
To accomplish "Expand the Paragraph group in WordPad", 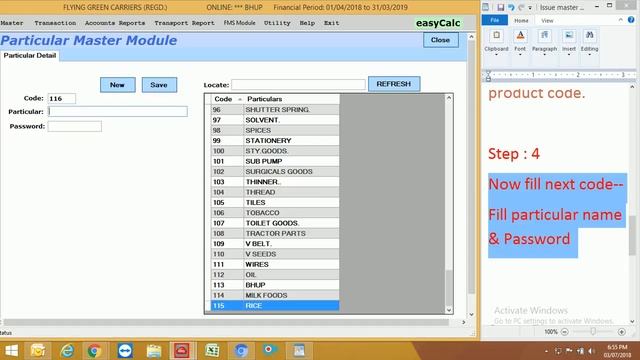I will (544, 42).
